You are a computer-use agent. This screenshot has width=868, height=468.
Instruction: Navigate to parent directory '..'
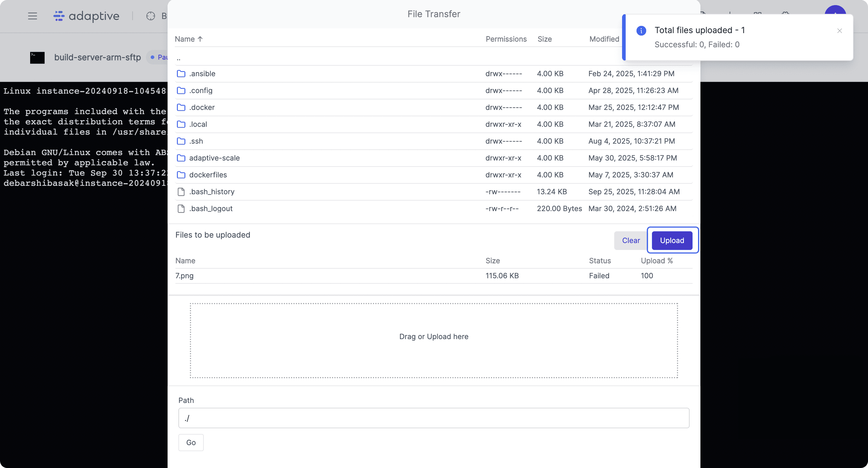point(179,59)
